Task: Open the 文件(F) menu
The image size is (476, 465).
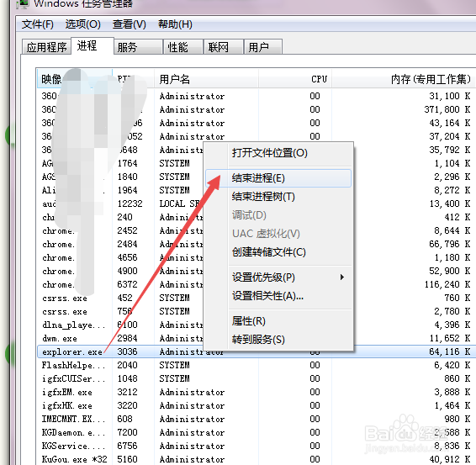Action: coord(38,24)
